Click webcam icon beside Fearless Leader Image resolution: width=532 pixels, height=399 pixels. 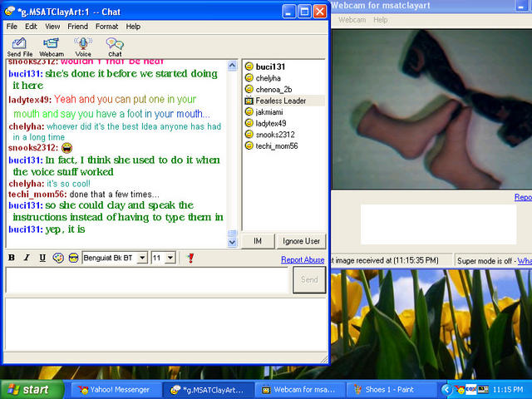pos(249,101)
